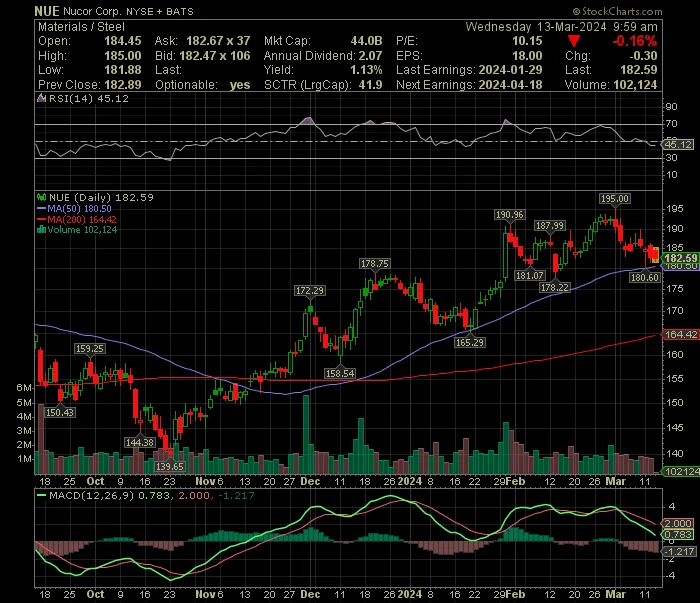
Task: Click the 180.60 low price label
Action: [x=644, y=278]
